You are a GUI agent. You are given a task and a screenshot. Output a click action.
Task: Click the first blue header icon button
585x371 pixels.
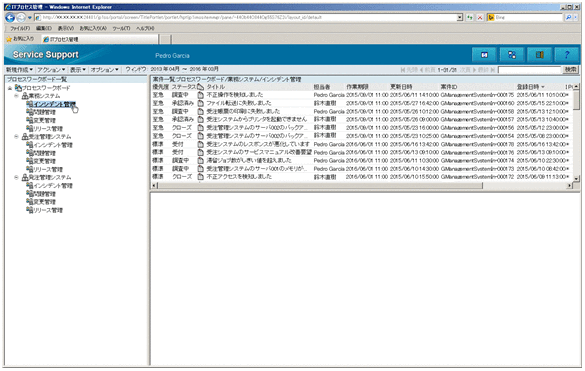tap(484, 55)
